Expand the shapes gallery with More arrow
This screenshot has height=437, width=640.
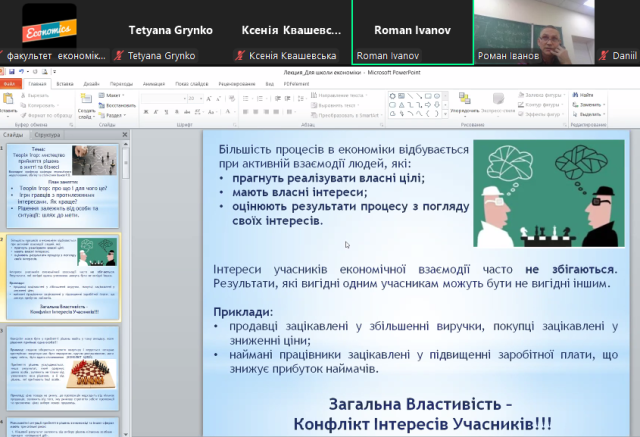click(445, 114)
